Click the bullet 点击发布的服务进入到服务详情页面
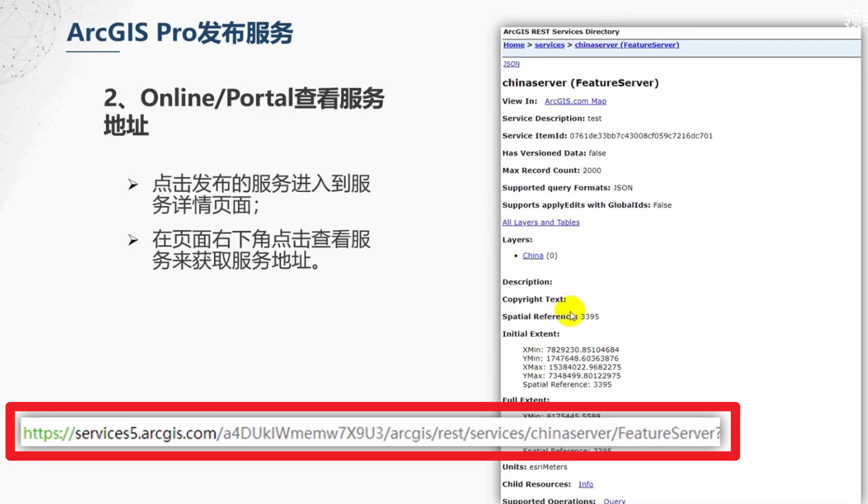 tap(262, 194)
